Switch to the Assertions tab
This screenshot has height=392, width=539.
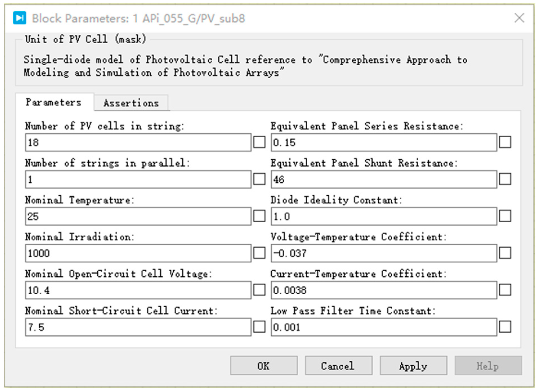point(131,103)
